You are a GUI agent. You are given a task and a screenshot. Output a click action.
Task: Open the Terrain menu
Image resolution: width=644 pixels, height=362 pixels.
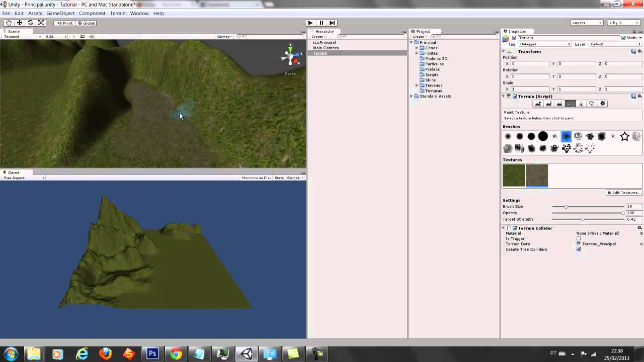click(x=118, y=13)
